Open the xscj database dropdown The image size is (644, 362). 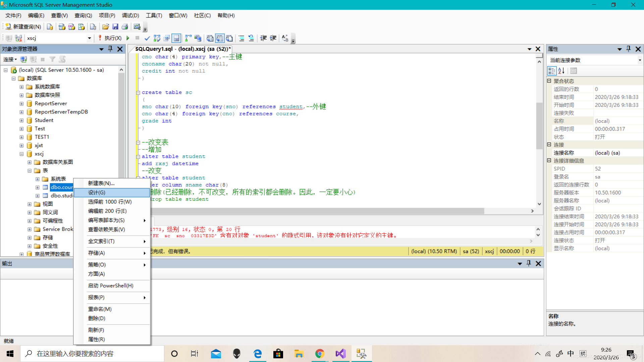(x=89, y=38)
